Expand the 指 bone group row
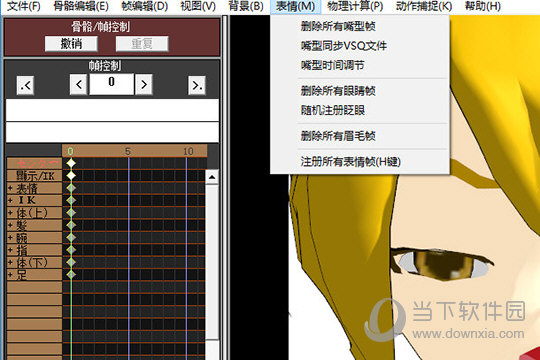Image resolution: width=540 pixels, height=360 pixels. pyautogui.click(x=10, y=250)
